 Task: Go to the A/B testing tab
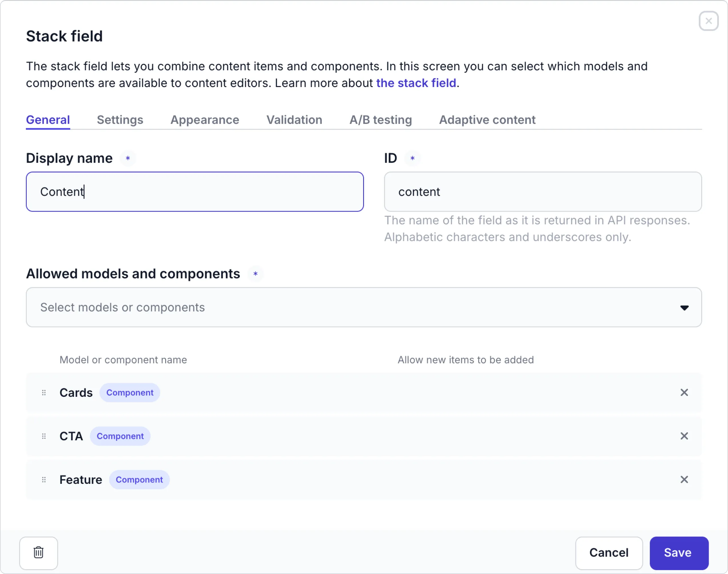(380, 120)
